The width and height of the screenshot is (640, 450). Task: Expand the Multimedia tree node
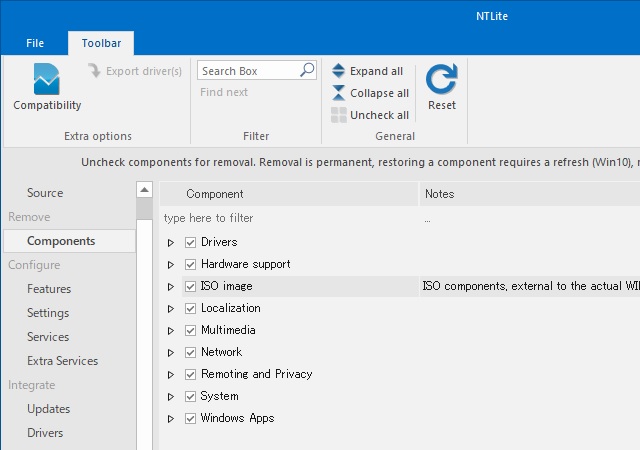click(x=171, y=331)
